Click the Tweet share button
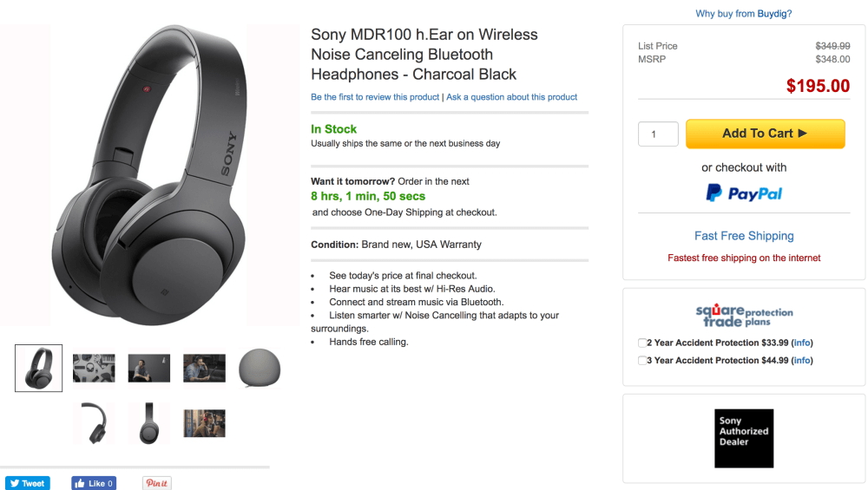 [x=28, y=483]
